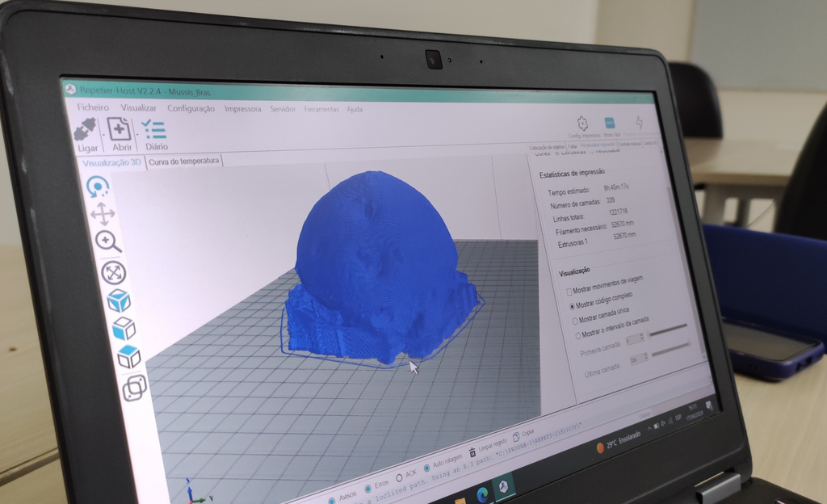Select the Move viewpoint arrows tool
The height and width of the screenshot is (504, 827).
pyautogui.click(x=103, y=214)
